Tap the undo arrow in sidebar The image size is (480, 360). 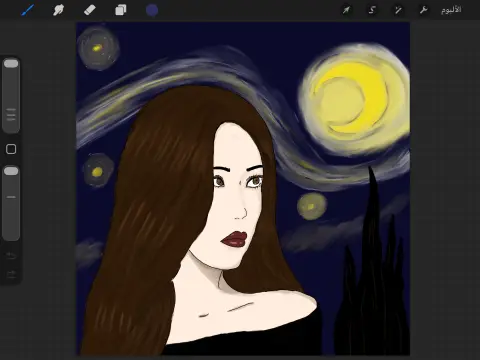point(11,256)
